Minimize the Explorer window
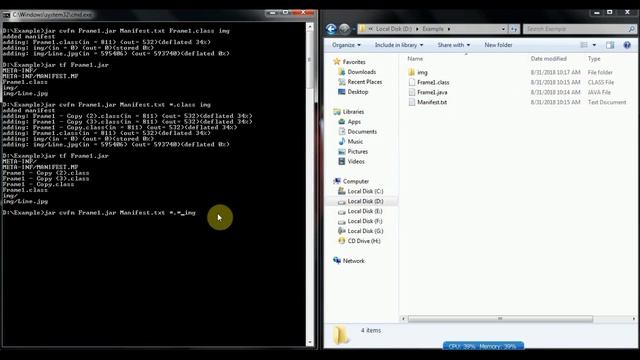640x360 pixels. click(597, 12)
